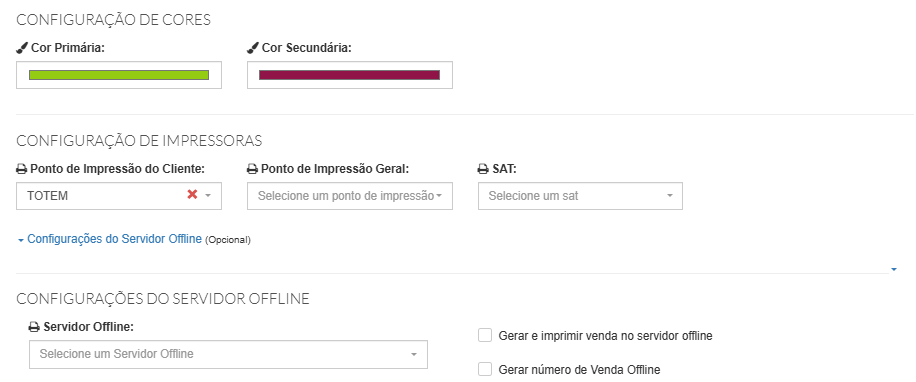Click printer icon beside Servidor Offline label
This screenshot has height=382, width=916.
click(x=34, y=328)
